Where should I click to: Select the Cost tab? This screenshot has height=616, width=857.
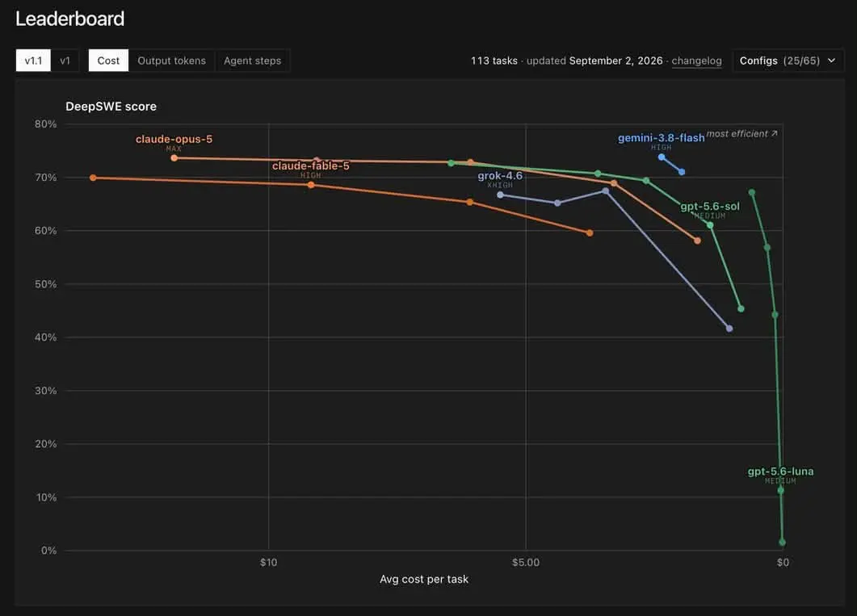pyautogui.click(x=108, y=61)
